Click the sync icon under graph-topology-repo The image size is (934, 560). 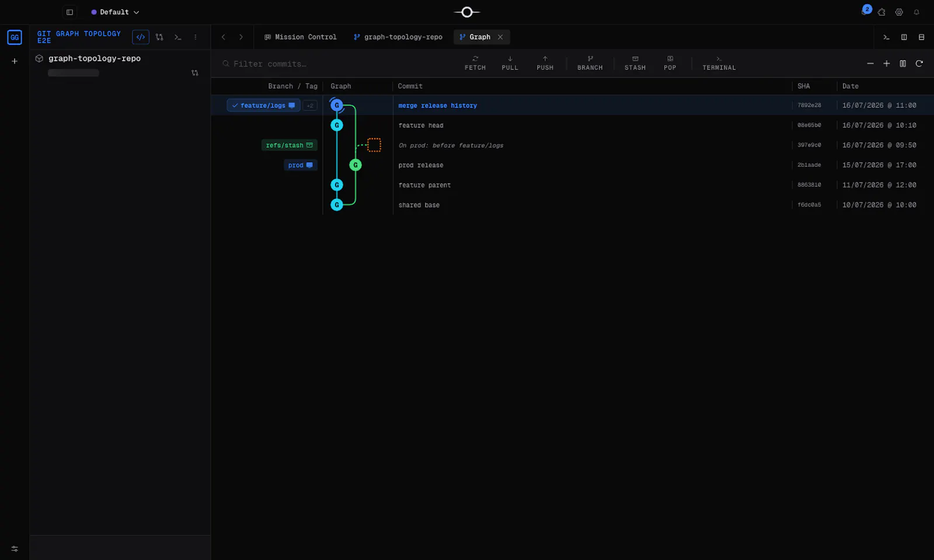click(x=195, y=73)
